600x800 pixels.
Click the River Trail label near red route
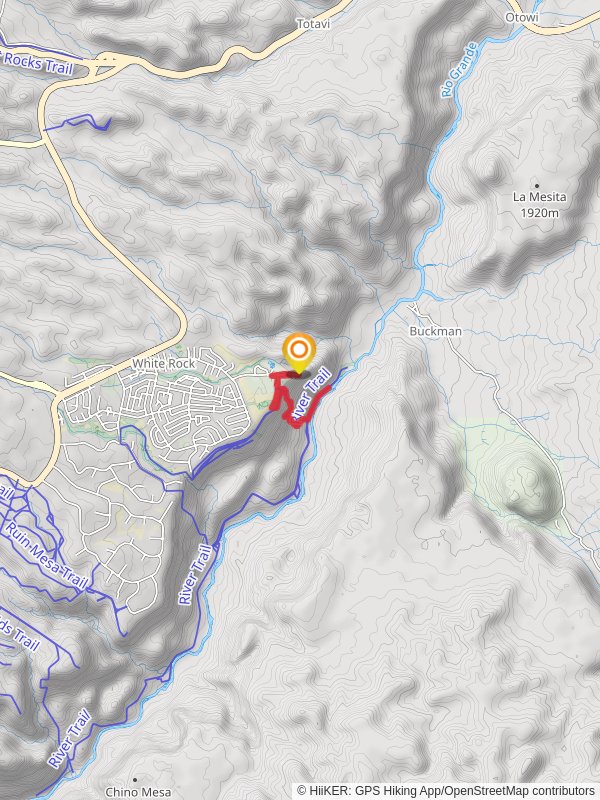[312, 391]
